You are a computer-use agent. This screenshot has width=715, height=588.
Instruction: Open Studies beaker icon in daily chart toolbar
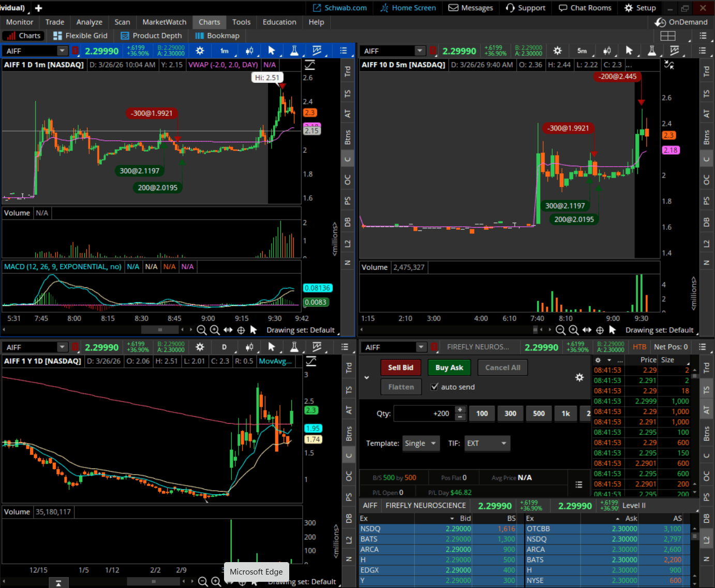click(x=294, y=347)
